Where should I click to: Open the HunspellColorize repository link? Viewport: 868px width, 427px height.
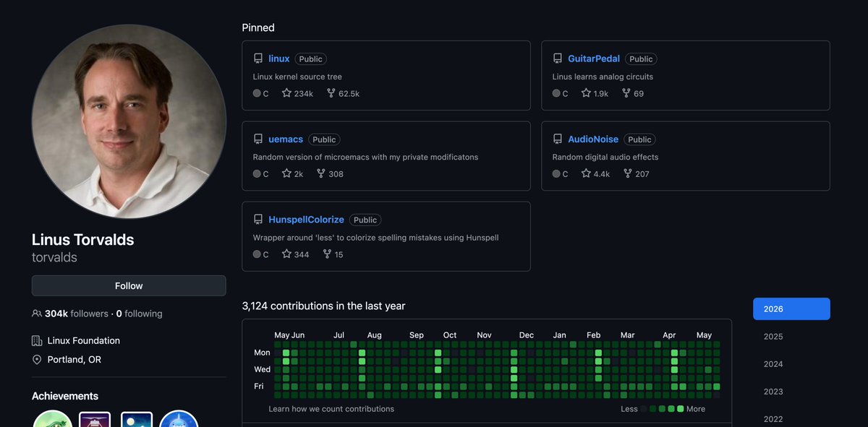(306, 219)
